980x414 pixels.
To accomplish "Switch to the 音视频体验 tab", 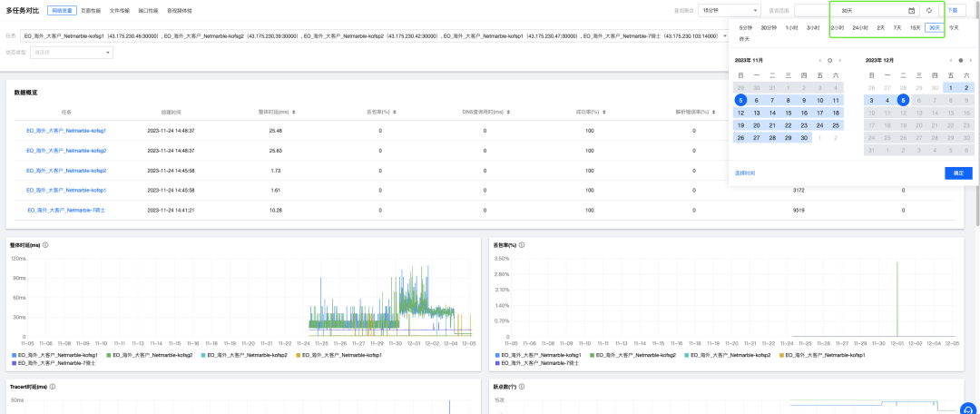I will 180,11.
